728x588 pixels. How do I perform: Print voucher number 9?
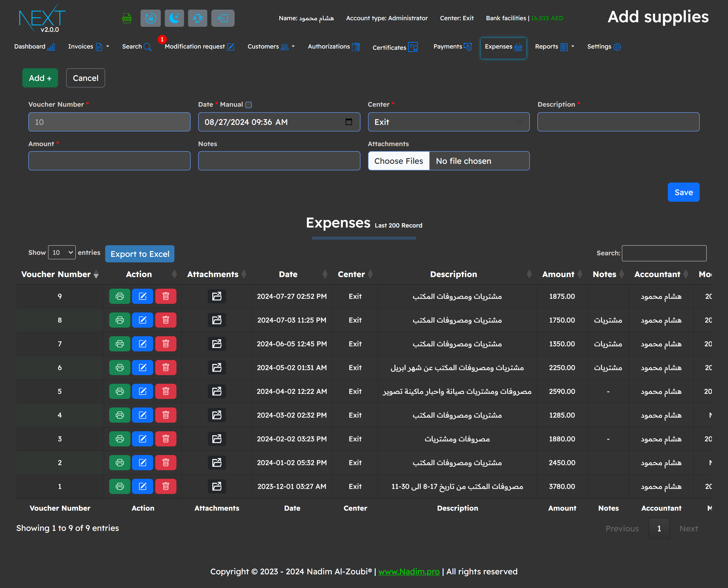120,296
